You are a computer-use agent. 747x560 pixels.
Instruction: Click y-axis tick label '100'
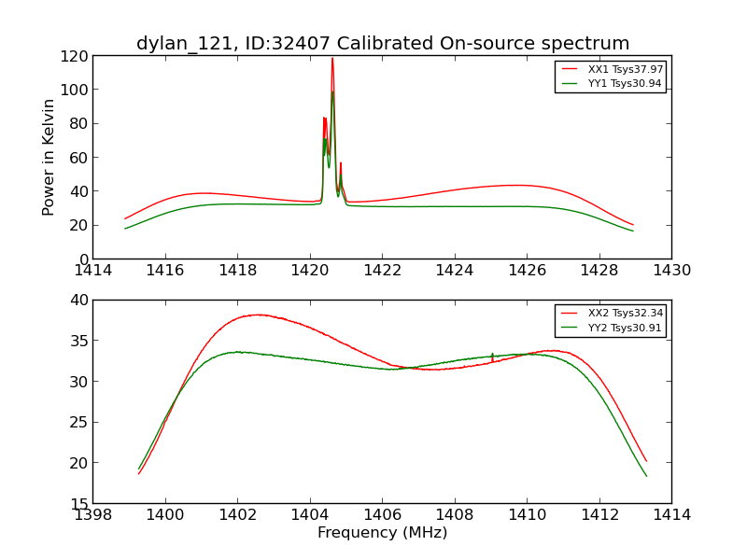75,90
